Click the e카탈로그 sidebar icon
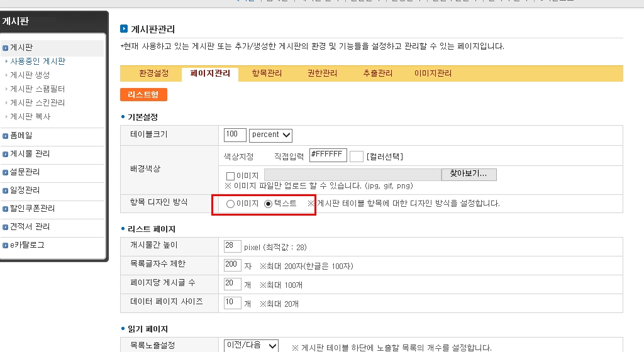The width and height of the screenshot is (644, 352). point(6,245)
